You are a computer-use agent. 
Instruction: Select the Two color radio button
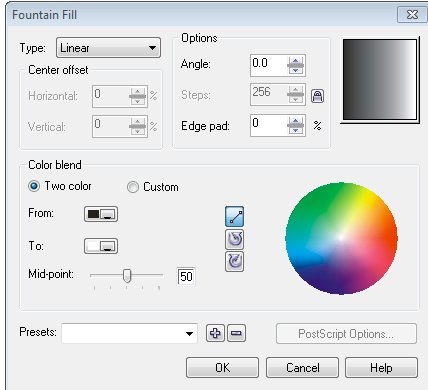(x=34, y=186)
